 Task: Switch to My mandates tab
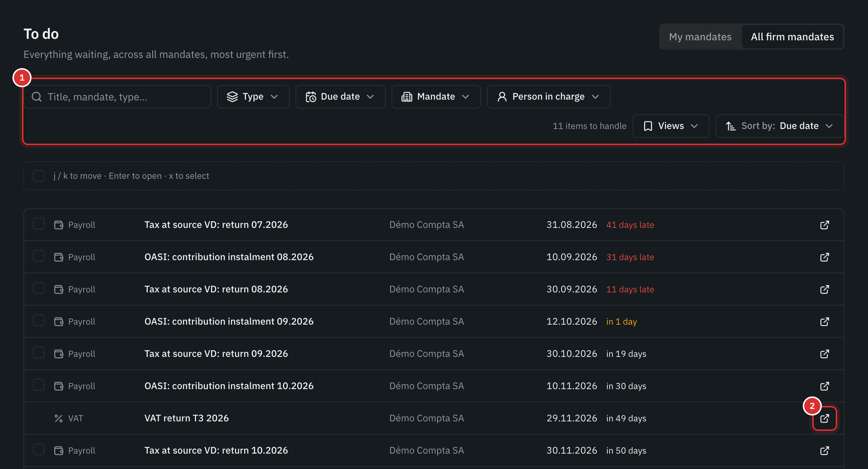coord(700,37)
